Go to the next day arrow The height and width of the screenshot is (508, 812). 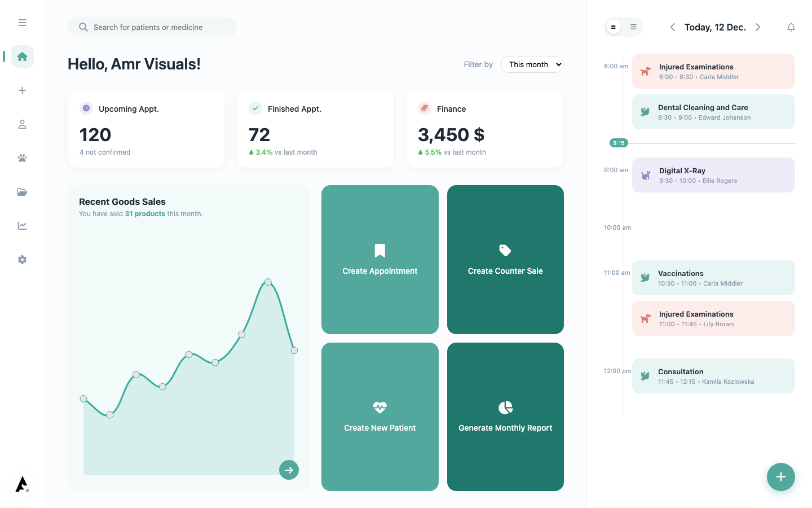point(758,27)
